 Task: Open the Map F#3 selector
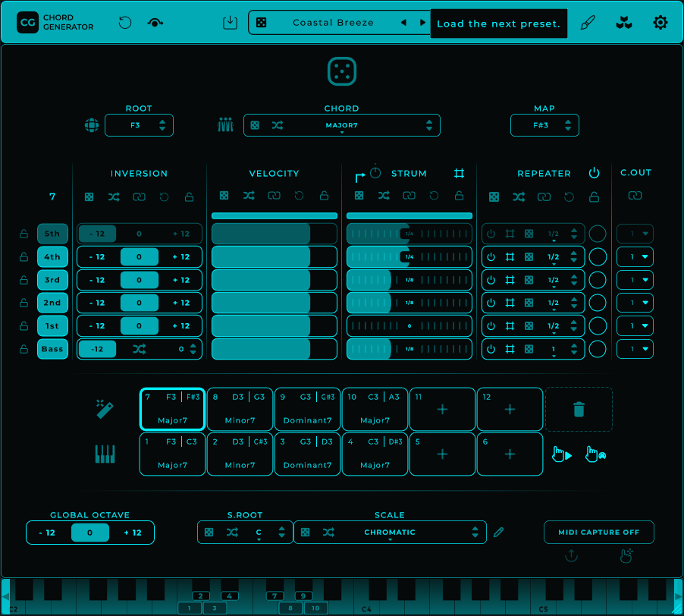pos(544,125)
